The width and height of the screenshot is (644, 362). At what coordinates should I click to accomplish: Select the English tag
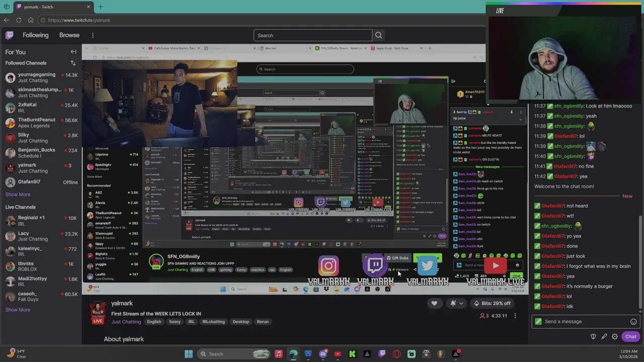154,322
